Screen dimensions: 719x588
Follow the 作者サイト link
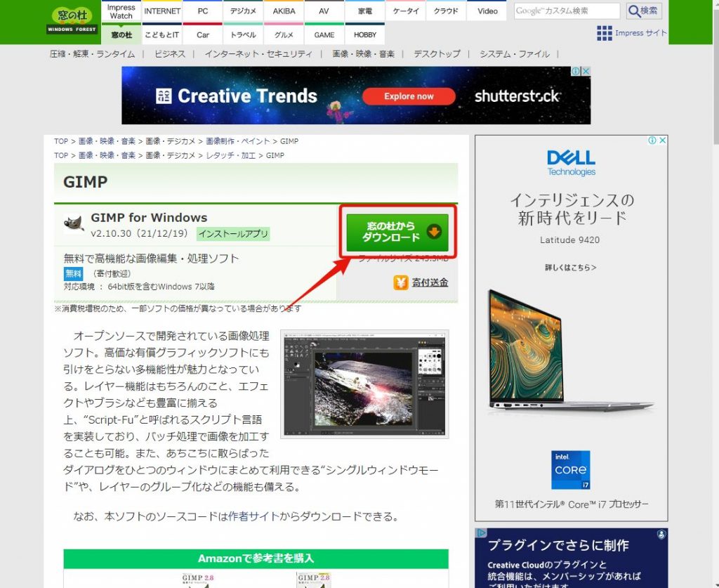[248, 516]
